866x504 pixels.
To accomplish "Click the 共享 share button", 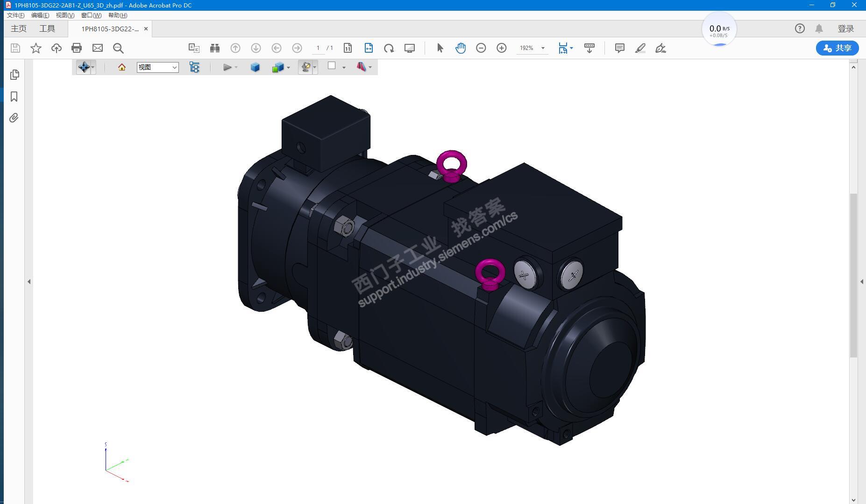I will click(837, 48).
